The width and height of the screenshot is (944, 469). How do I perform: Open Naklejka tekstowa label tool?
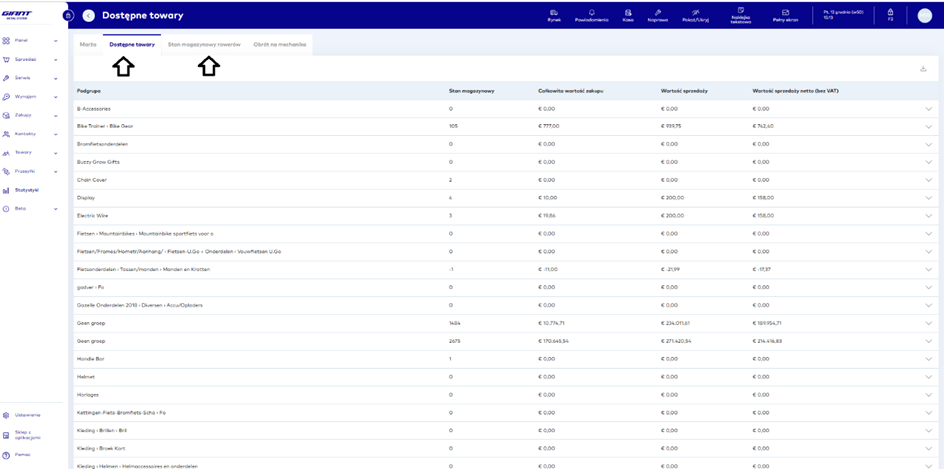[x=741, y=13]
